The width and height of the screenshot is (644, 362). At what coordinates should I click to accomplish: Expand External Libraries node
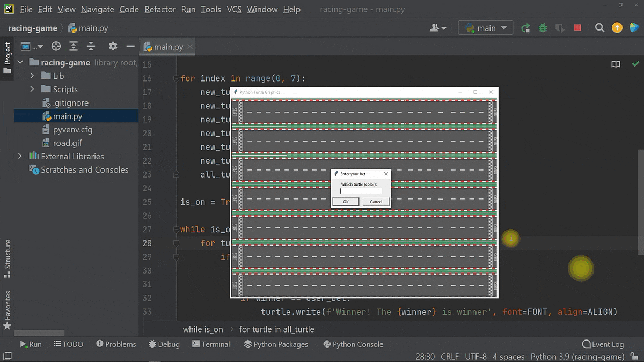20,156
